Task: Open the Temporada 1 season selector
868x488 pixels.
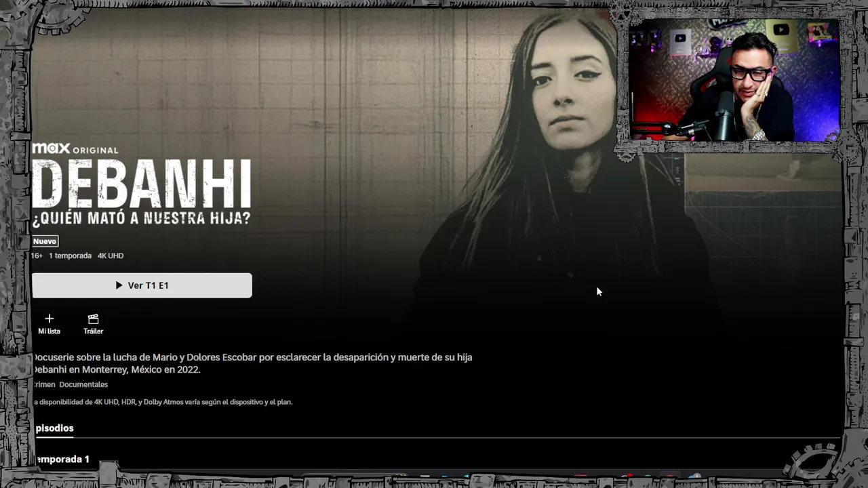Action: click(61, 459)
